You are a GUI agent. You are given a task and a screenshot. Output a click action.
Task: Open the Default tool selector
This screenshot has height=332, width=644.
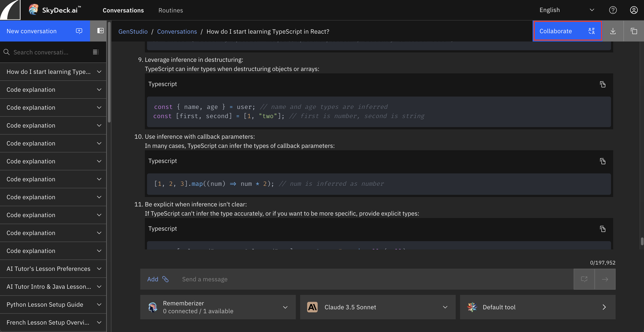tap(537, 307)
